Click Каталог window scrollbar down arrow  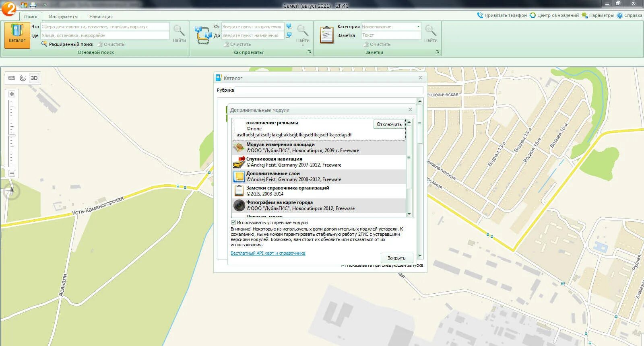[x=420, y=256]
